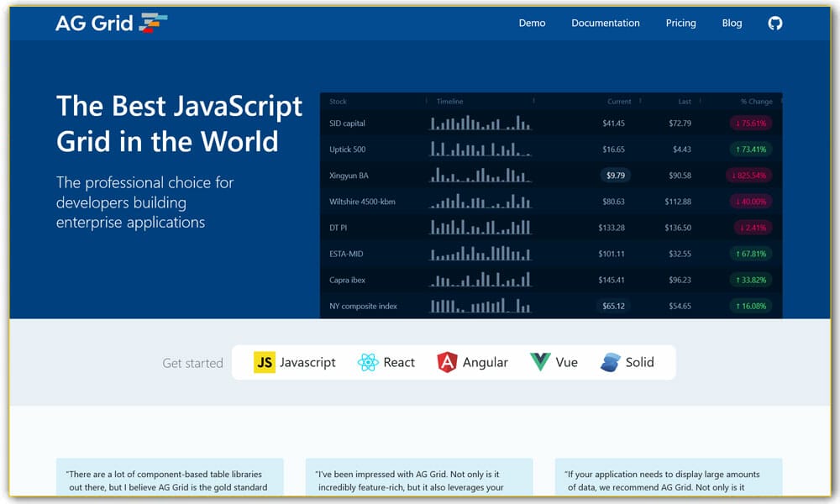
Task: Sort by the % Change column header
Action: point(756,102)
